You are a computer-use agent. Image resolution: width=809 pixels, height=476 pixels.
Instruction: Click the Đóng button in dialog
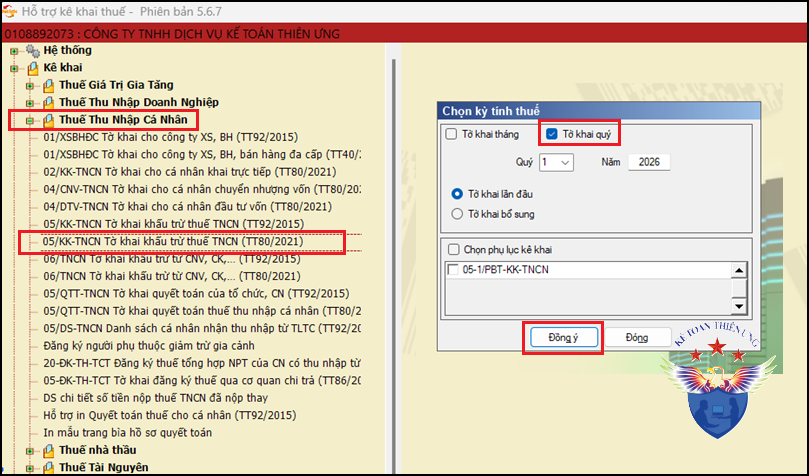(x=637, y=338)
